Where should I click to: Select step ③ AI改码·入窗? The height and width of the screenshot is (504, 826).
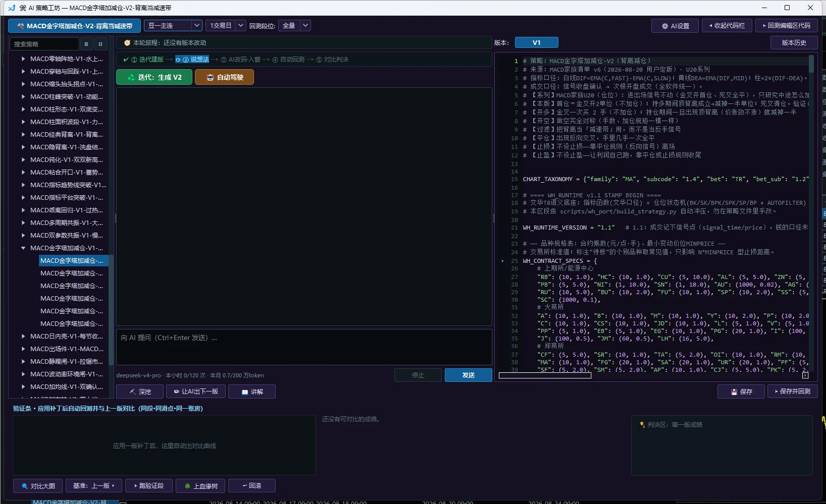pyautogui.click(x=241, y=60)
